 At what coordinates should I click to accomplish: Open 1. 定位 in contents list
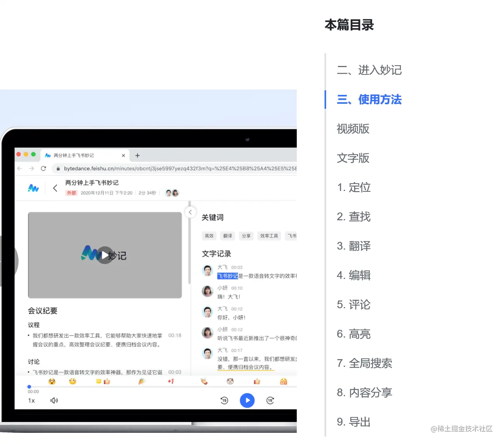click(x=354, y=187)
